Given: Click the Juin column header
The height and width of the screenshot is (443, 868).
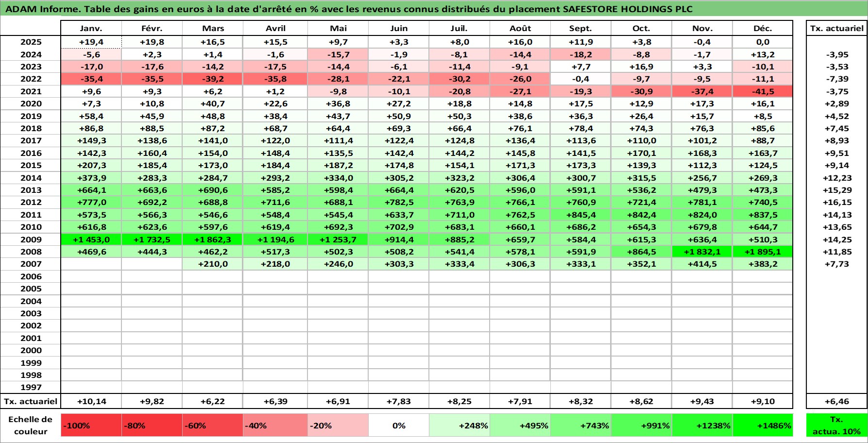Looking at the screenshot, I should click(x=399, y=28).
